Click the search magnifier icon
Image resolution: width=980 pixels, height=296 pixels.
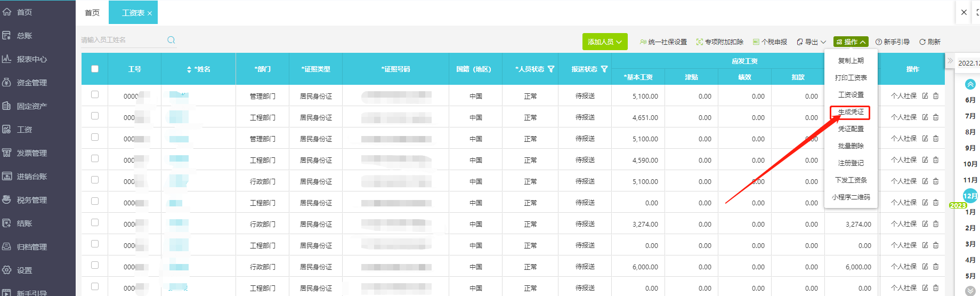click(x=171, y=40)
